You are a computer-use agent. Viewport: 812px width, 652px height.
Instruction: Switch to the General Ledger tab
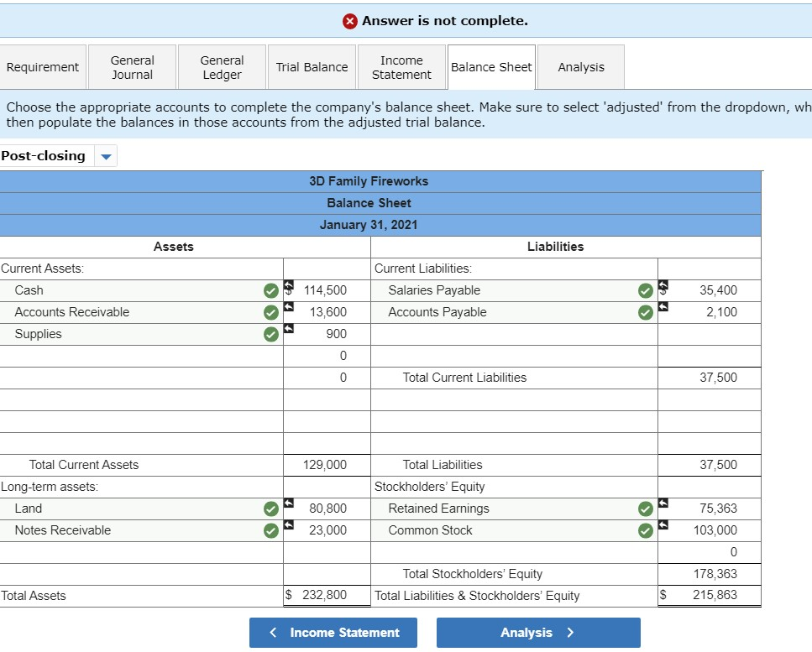(223, 67)
